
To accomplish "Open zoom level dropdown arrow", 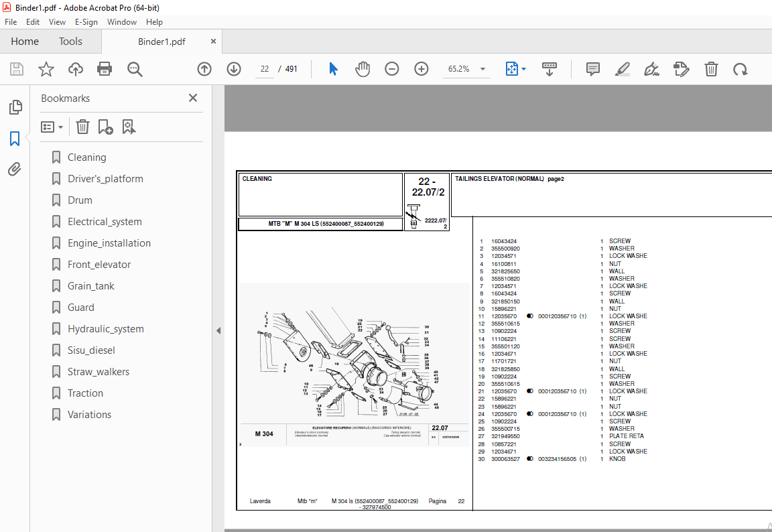I will click(x=482, y=69).
